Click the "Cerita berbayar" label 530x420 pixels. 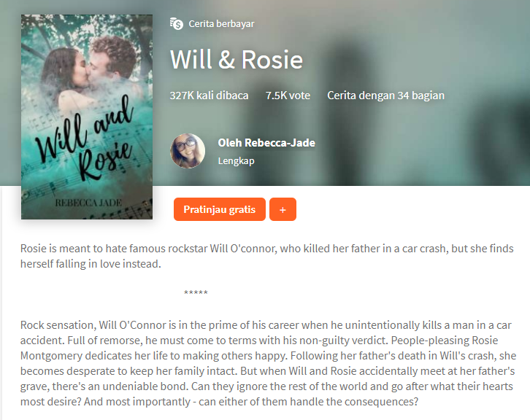[x=221, y=24]
